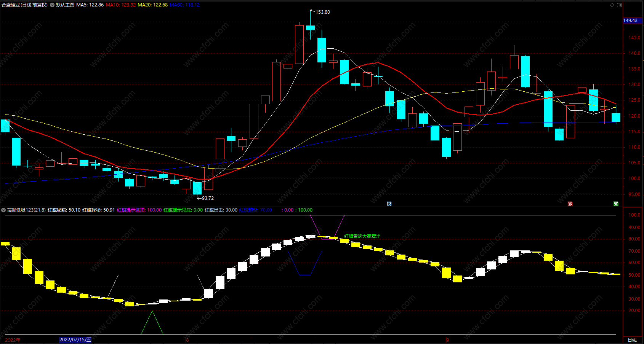The height and width of the screenshot is (344, 644).
Task: Click the month 9 axis marker
Action: pos(448,340)
